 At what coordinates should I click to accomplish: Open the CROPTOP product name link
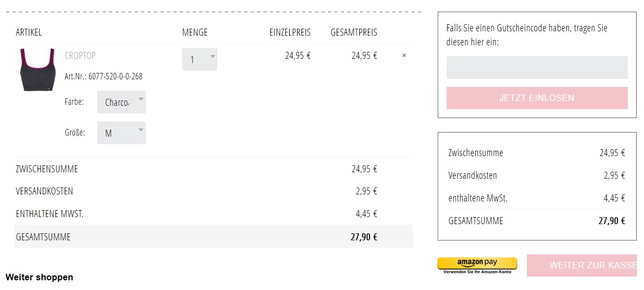(x=80, y=55)
